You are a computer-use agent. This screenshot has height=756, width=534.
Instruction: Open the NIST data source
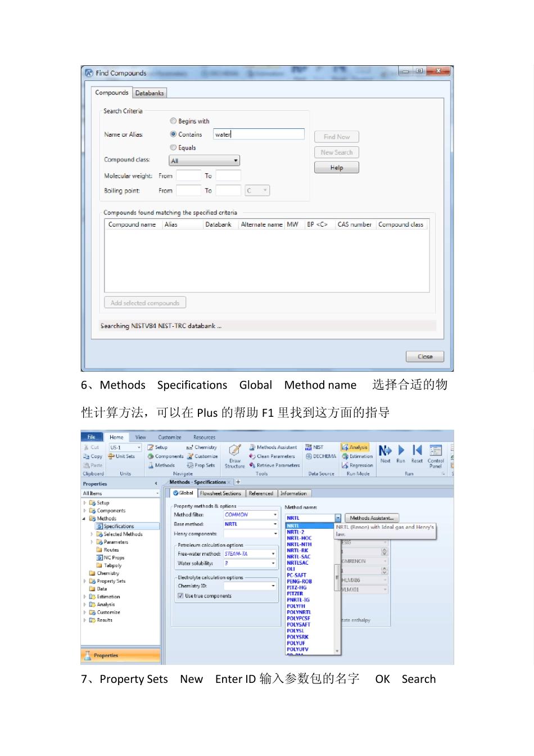coord(314,448)
